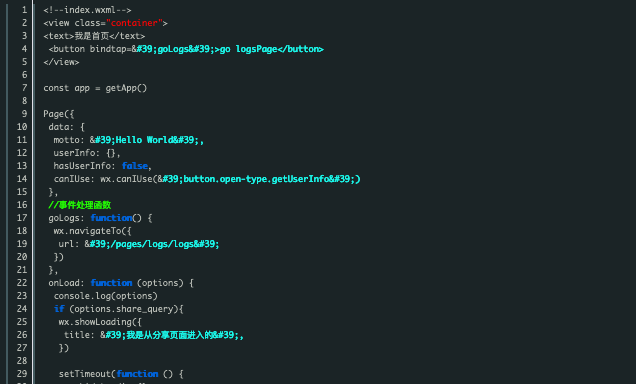Image resolution: width=636 pixels, height=384 pixels.
Task: Click setTimeout on line 29
Action: tap(85, 374)
